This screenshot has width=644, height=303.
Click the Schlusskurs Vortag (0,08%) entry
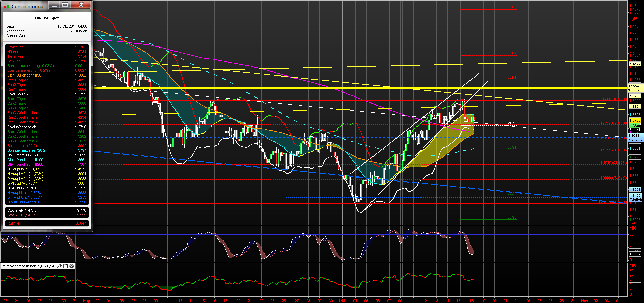tap(31, 66)
